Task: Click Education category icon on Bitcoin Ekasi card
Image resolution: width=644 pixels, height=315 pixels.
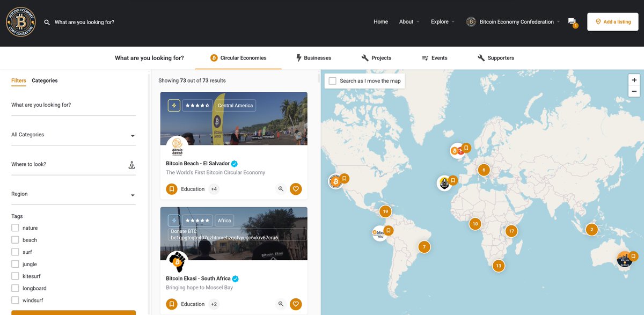Action: coord(172,304)
